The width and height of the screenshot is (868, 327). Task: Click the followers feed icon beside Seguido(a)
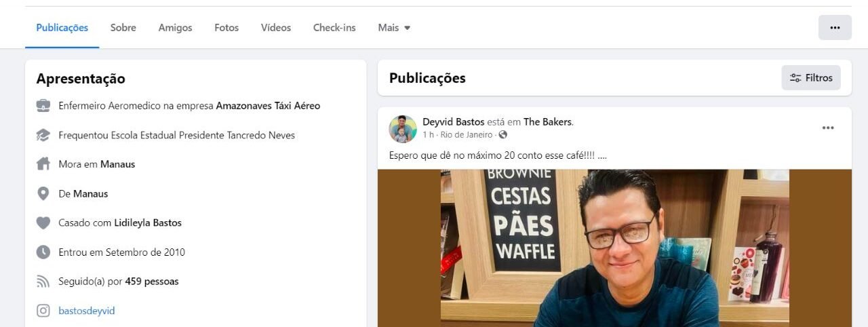point(43,281)
